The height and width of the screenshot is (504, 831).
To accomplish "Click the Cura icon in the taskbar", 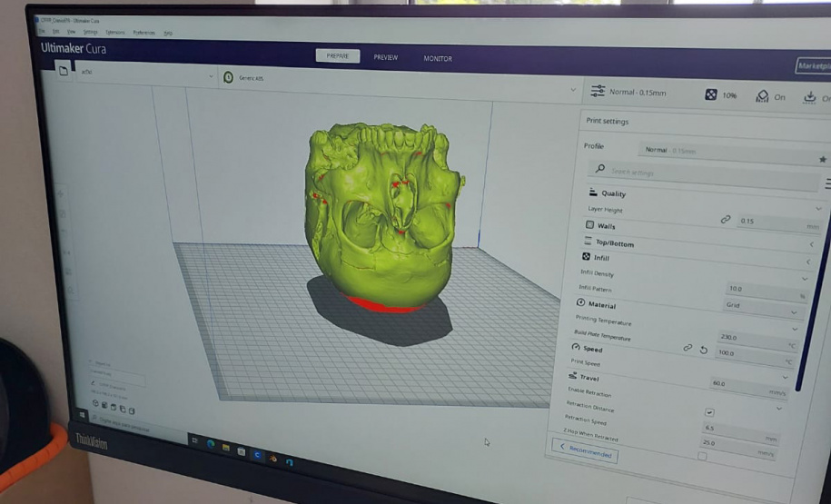I will (x=257, y=455).
